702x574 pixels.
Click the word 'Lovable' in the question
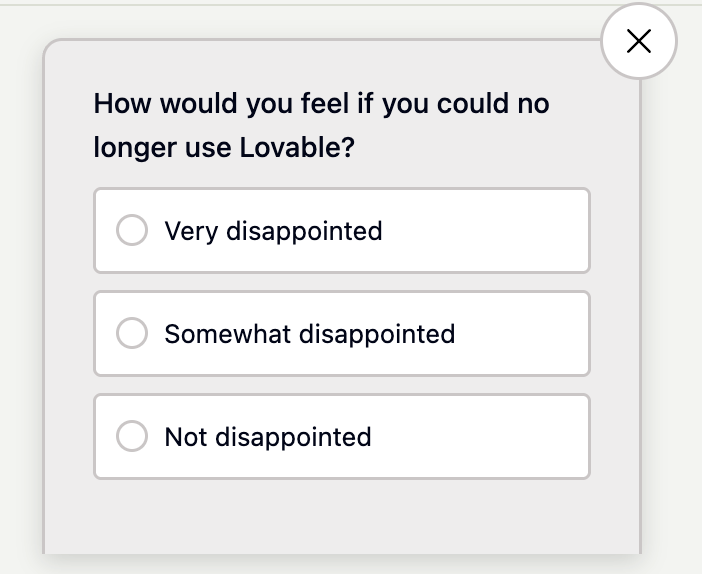click(x=297, y=148)
